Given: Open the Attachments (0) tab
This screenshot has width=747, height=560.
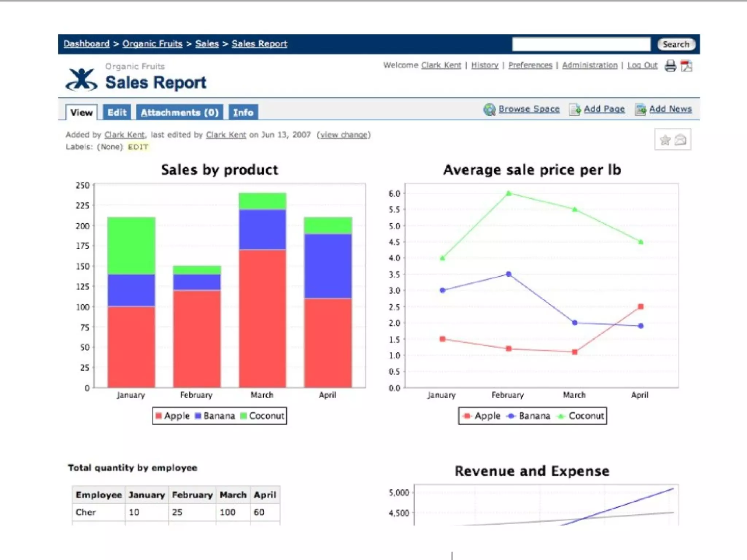Looking at the screenshot, I should (x=179, y=112).
